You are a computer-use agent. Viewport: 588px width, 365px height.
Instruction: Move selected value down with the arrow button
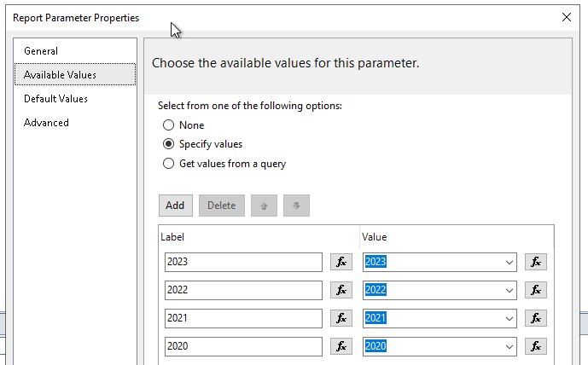tap(296, 206)
